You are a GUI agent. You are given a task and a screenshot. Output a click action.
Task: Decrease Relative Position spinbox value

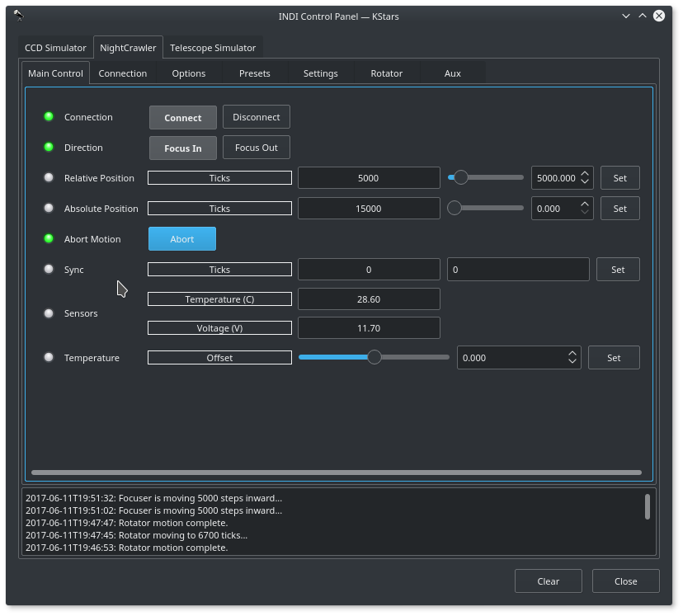pyautogui.click(x=585, y=182)
